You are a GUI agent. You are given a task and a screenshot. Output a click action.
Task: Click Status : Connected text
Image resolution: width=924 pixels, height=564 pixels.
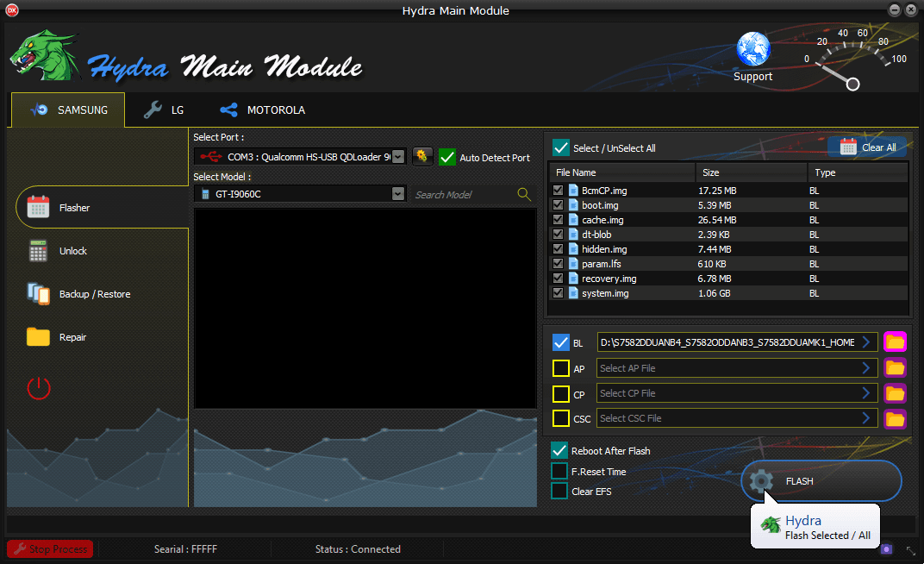tap(358, 549)
